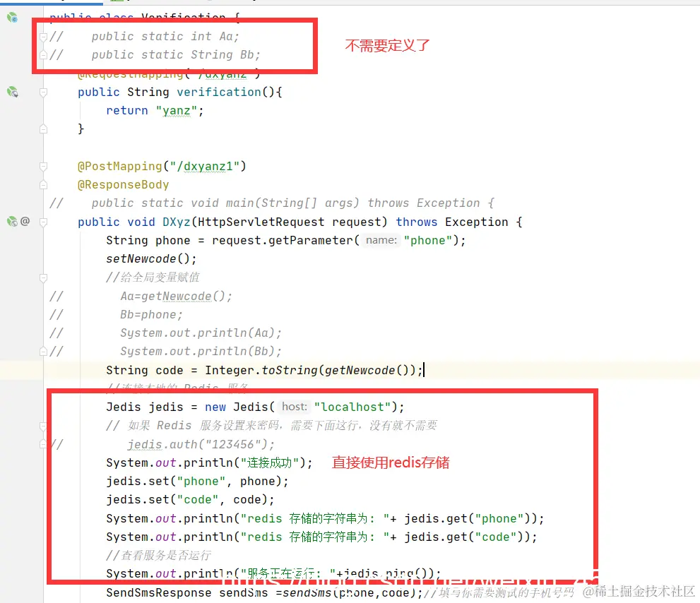Click 'return' keyword in verification method
Screen dimensions: 700x603
(x=126, y=110)
